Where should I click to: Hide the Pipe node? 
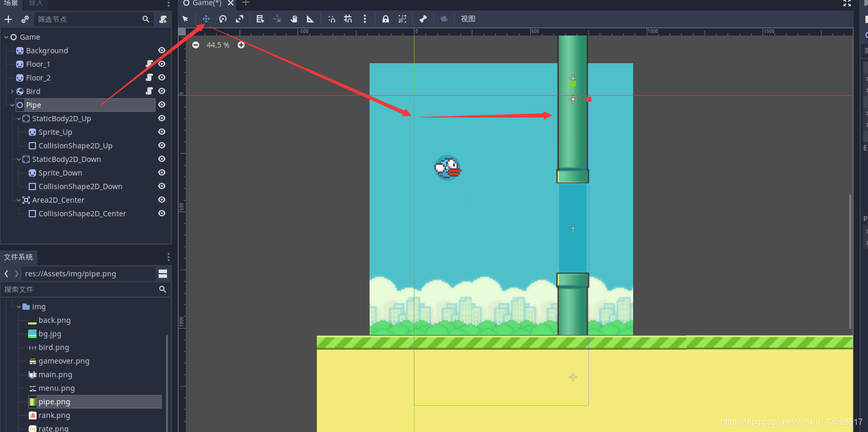point(162,105)
